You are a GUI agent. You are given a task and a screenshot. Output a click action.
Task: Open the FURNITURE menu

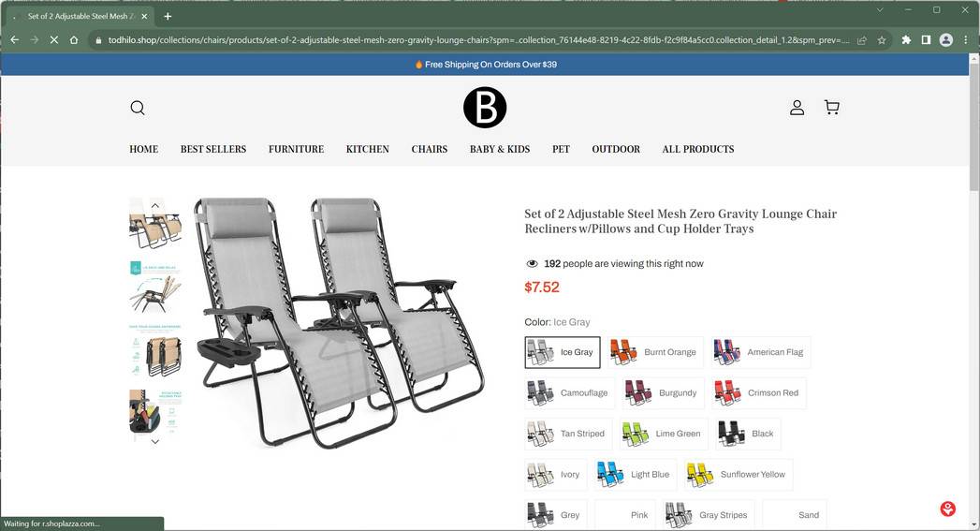coord(297,149)
